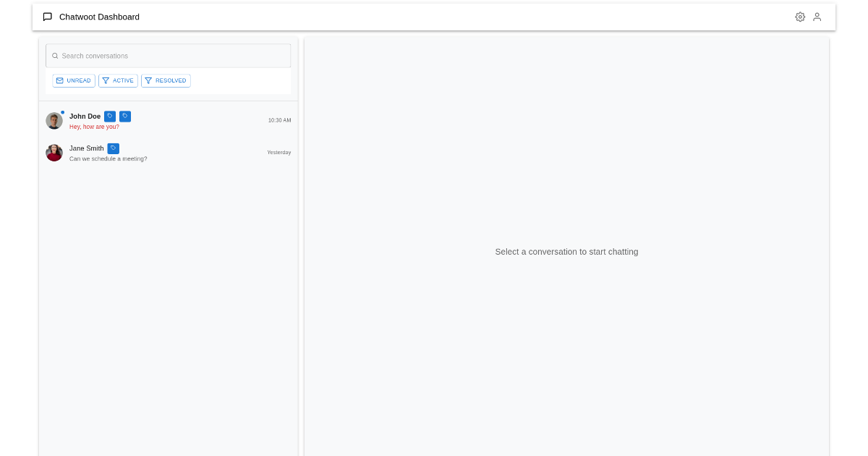
Task: Open John Doe's avatar photo
Action: coord(54,121)
